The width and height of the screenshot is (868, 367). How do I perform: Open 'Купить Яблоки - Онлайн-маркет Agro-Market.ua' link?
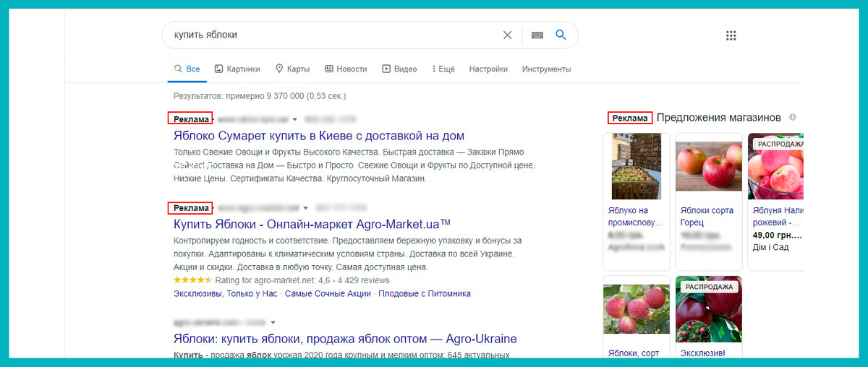pyautogui.click(x=312, y=224)
